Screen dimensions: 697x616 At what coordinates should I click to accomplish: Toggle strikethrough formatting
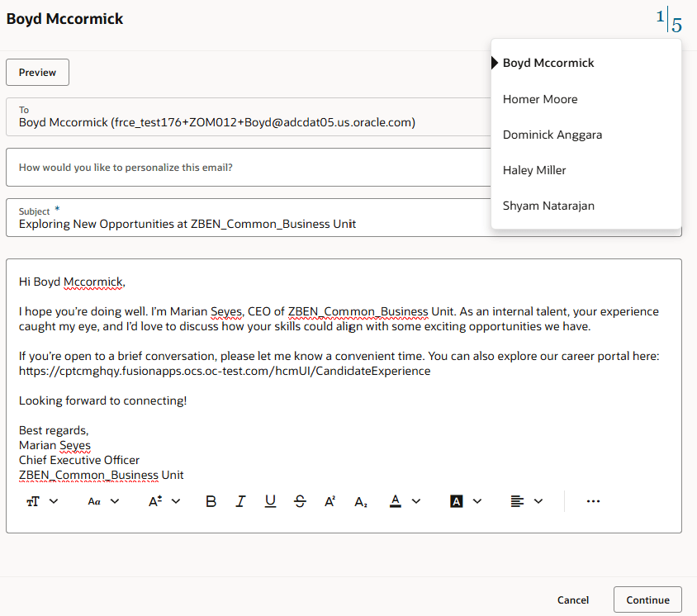(x=300, y=501)
